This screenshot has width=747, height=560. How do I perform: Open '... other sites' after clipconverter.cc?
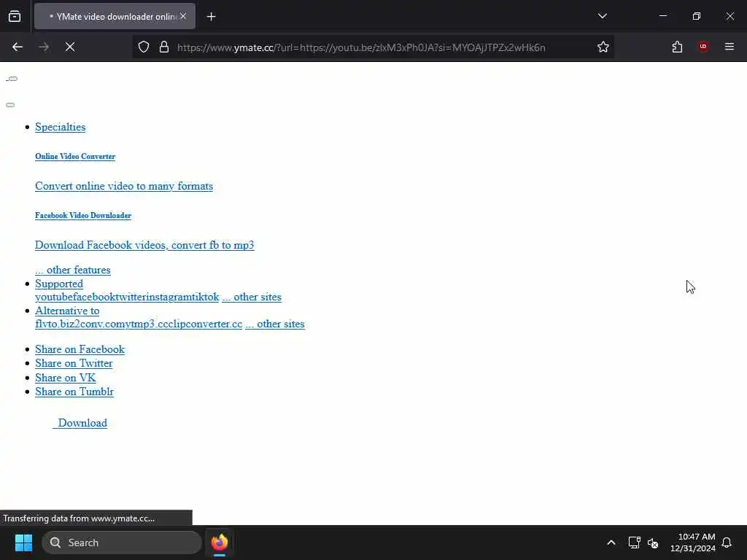(275, 324)
